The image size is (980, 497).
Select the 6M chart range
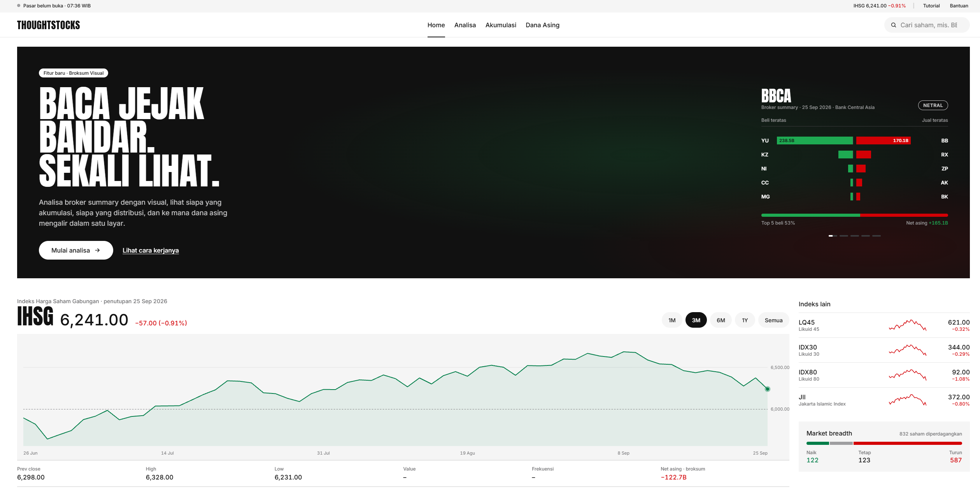tap(721, 320)
